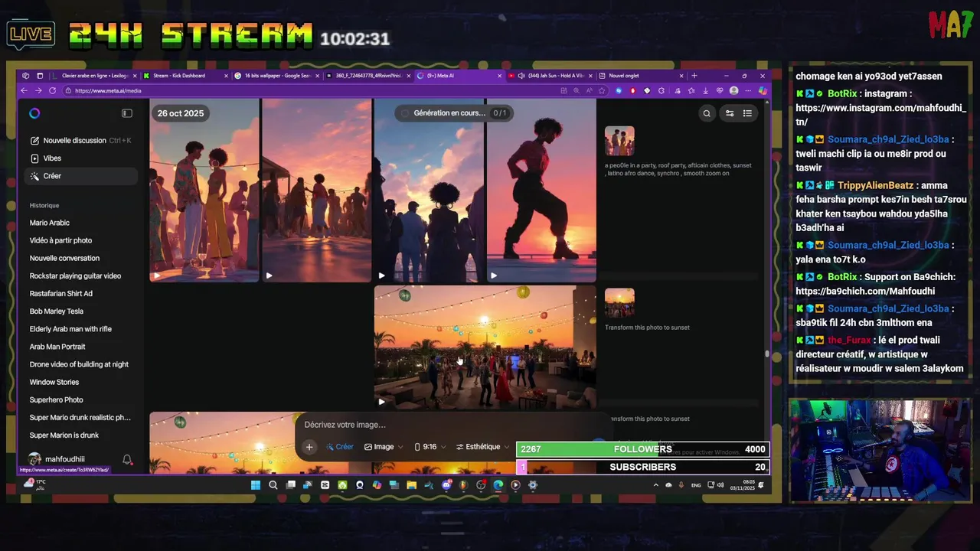Screen dimensions: 980x551
Task: Click Créer sparkle button in prompt bar
Action: pyautogui.click(x=340, y=447)
